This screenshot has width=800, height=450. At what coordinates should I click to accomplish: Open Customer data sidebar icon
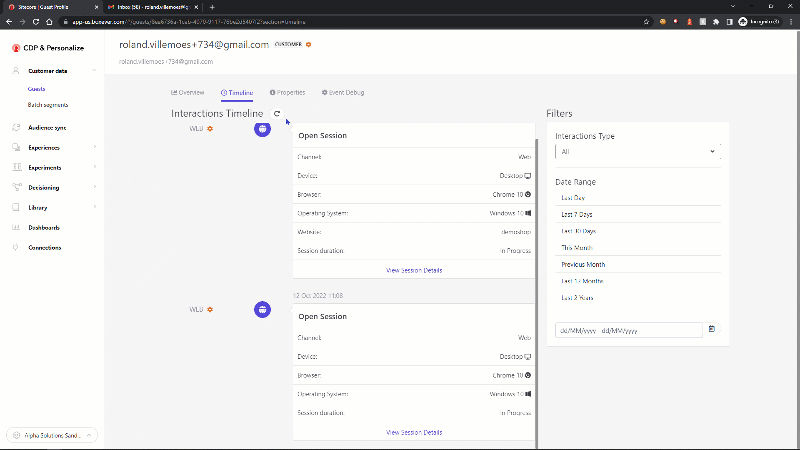pos(16,71)
